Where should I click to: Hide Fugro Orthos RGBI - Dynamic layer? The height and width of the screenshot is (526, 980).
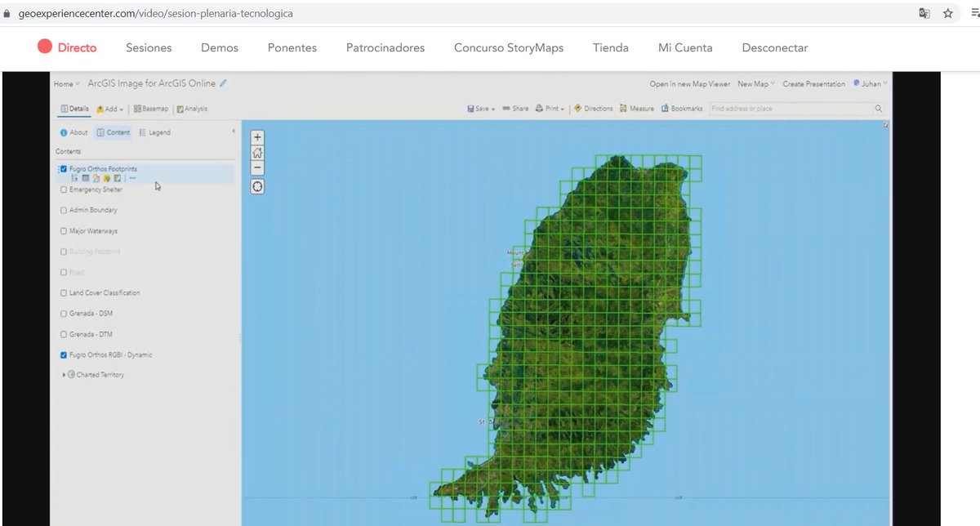[65, 355]
